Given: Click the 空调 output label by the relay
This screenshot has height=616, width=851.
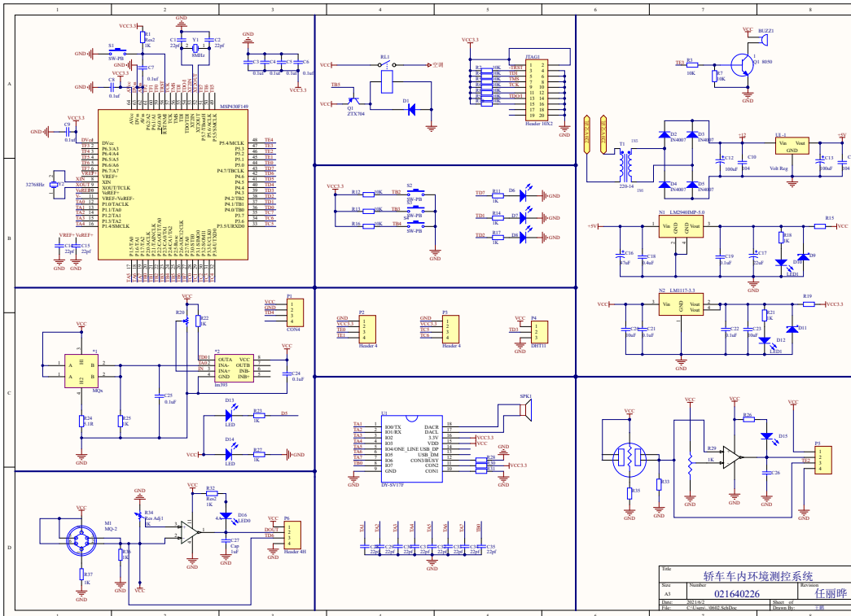Looking at the screenshot, I should [x=438, y=65].
